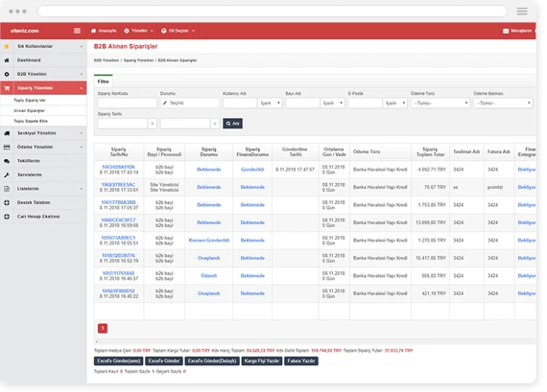Click Sipariş Toplam Tutar column header
Image resolution: width=547 pixels, height=392 pixels.
pos(430,152)
